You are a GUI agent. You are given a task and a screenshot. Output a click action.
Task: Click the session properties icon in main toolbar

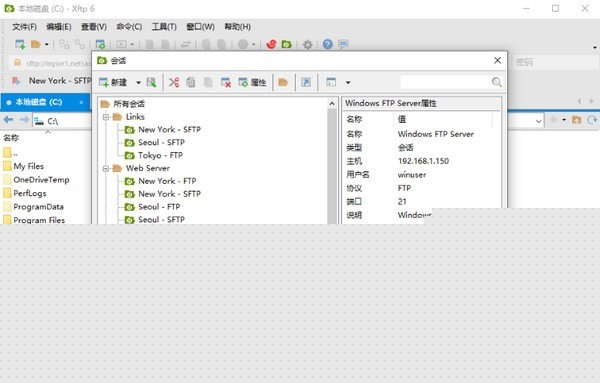[100, 44]
